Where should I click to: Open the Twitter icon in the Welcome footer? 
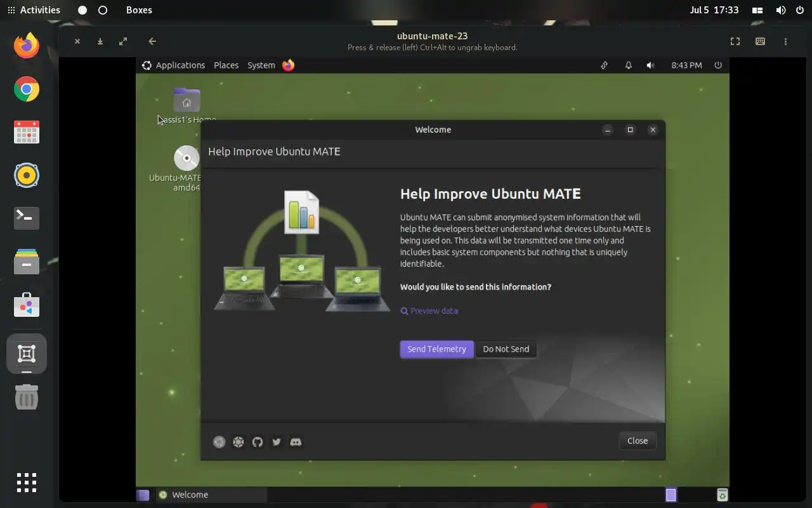coord(277,442)
